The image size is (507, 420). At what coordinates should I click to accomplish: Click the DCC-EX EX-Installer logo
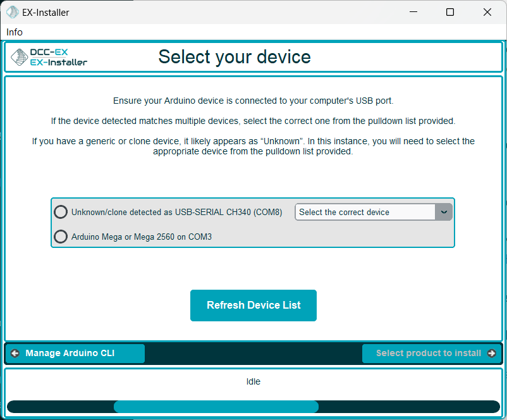(x=49, y=57)
